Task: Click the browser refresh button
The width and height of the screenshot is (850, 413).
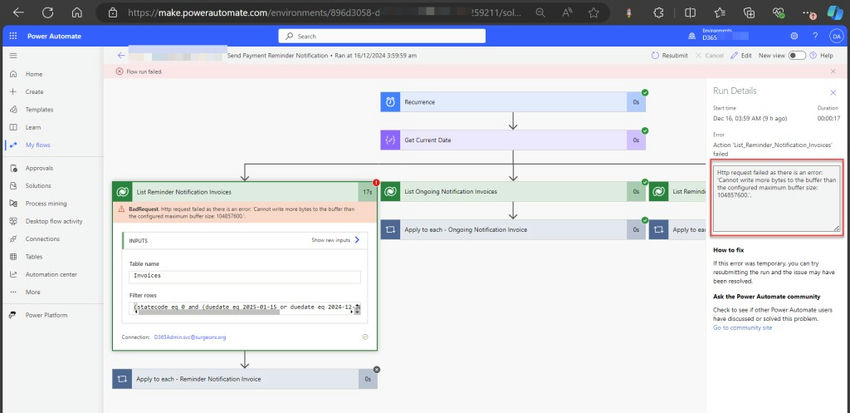Action: (48, 12)
